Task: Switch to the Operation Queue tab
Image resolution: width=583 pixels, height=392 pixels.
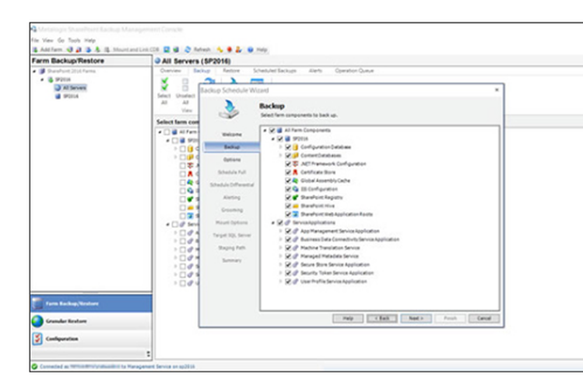Action: (354, 70)
